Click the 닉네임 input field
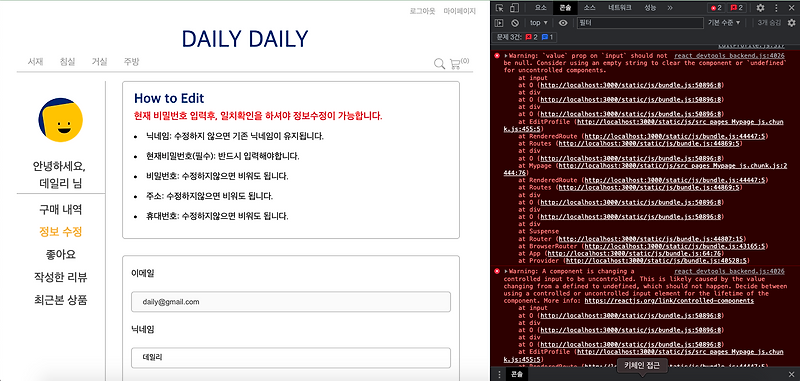Image resolution: width=800 pixels, height=381 pixels. pyautogui.click(x=291, y=358)
